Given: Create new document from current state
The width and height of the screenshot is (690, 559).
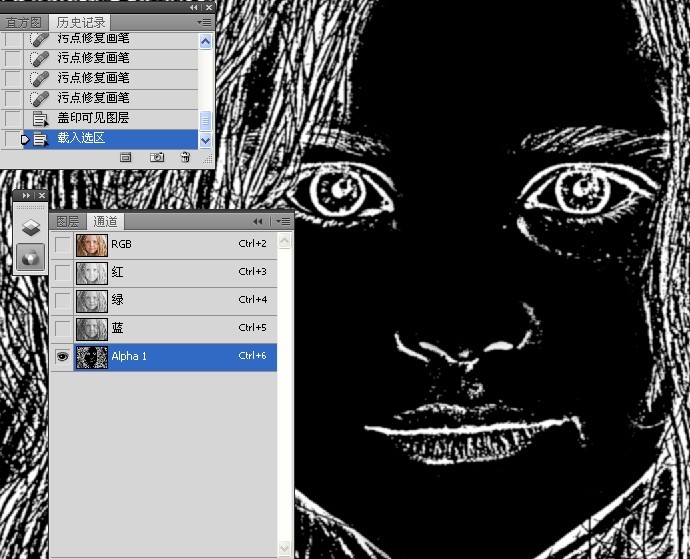Looking at the screenshot, I should pyautogui.click(x=125, y=157).
